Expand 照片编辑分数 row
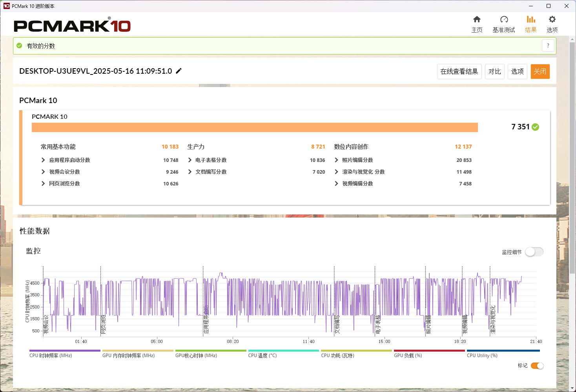 (x=336, y=160)
